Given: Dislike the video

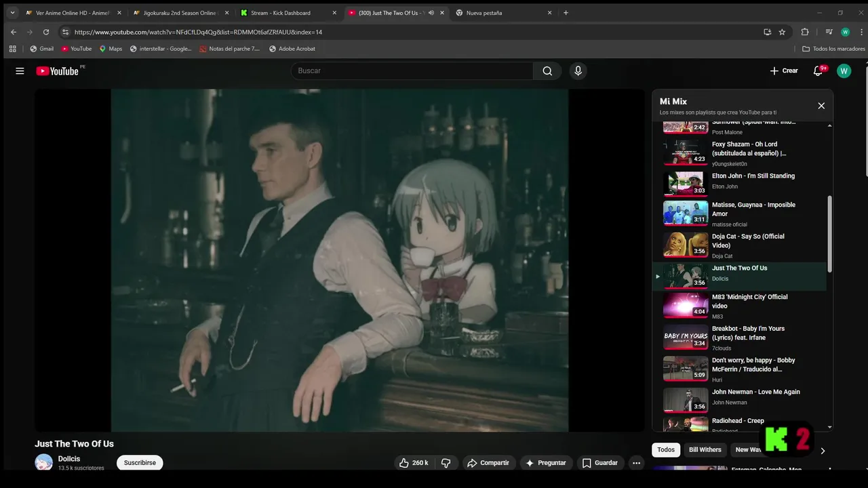Looking at the screenshot, I should coord(446,463).
